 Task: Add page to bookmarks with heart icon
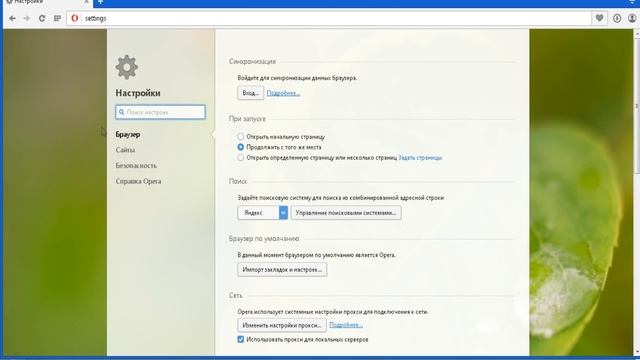tap(599, 18)
